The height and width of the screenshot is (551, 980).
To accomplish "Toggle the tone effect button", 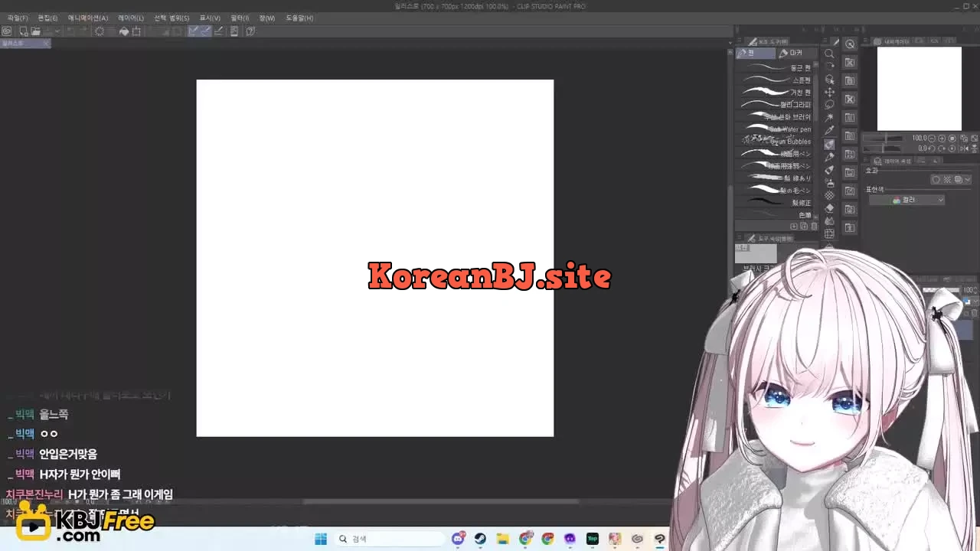I will (947, 180).
